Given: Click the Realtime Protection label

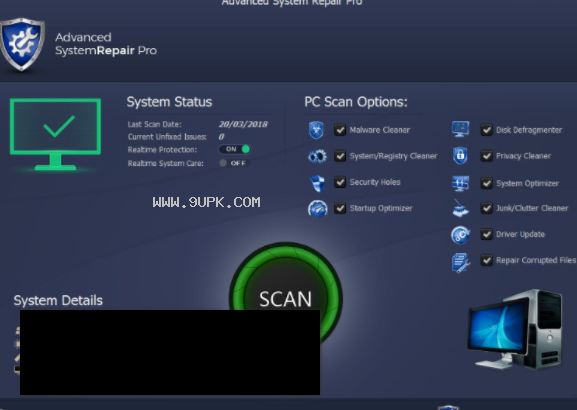Looking at the screenshot, I should pos(162,150).
